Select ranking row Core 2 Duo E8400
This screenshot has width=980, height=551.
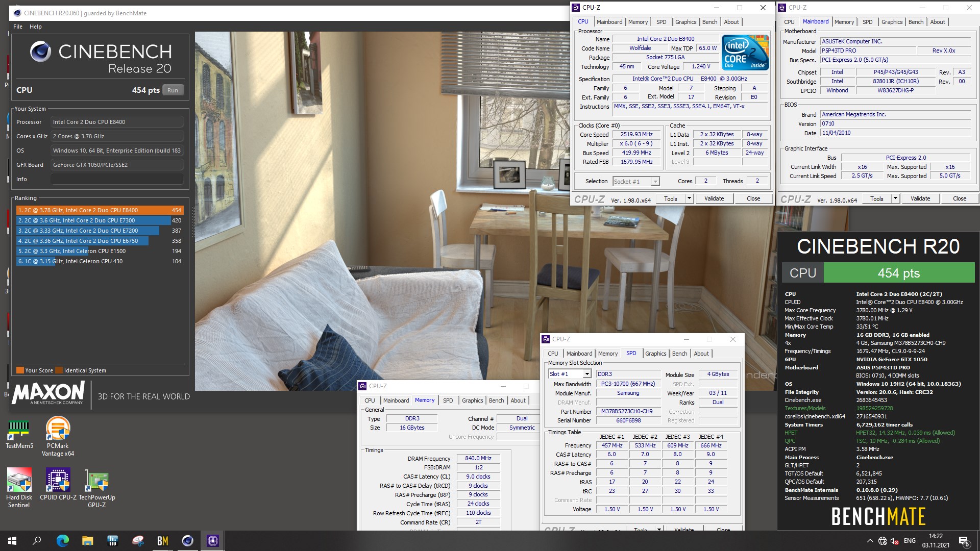tap(100, 210)
